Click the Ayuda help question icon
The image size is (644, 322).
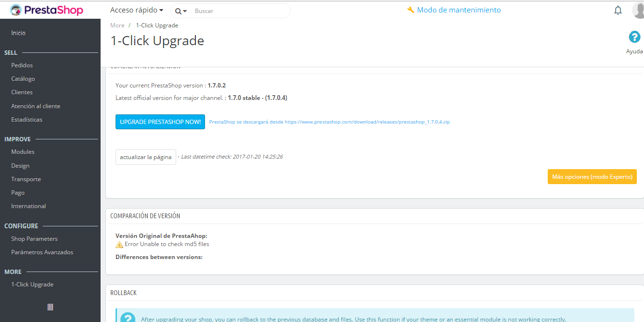click(x=634, y=37)
